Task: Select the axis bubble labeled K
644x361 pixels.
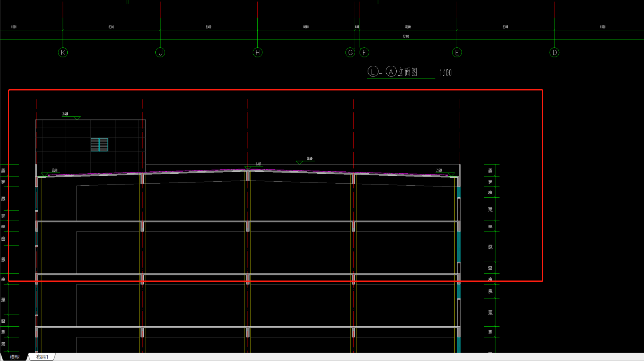Action: (x=63, y=53)
